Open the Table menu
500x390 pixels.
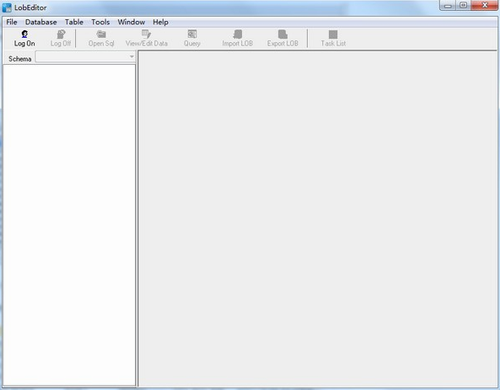click(x=74, y=22)
